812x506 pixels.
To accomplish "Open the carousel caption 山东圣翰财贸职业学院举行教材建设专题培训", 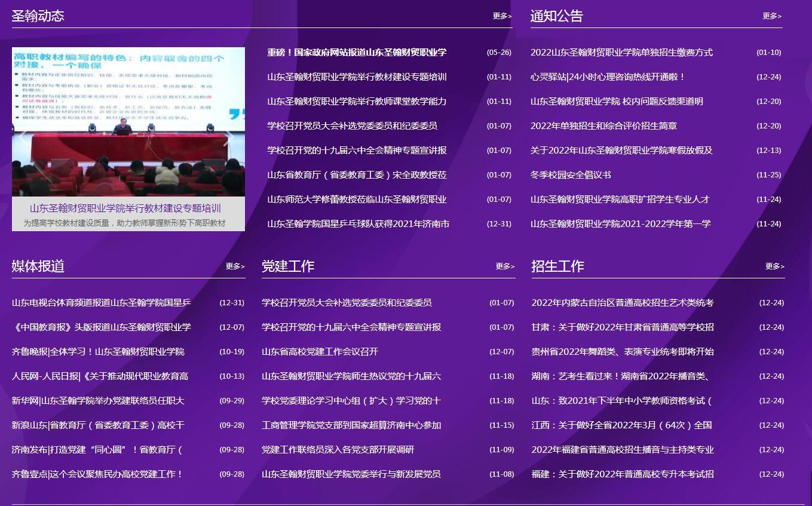I will [125, 208].
